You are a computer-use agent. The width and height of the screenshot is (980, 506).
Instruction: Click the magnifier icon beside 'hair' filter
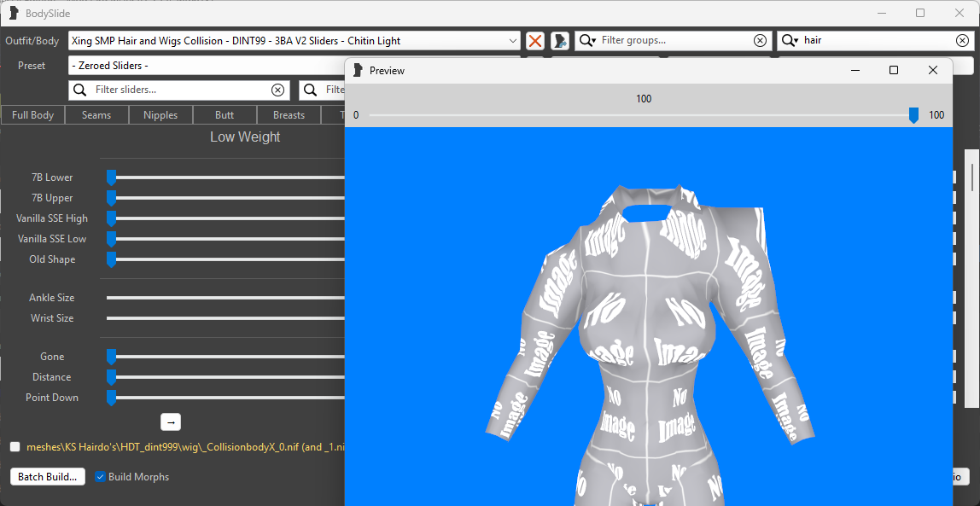(x=790, y=41)
